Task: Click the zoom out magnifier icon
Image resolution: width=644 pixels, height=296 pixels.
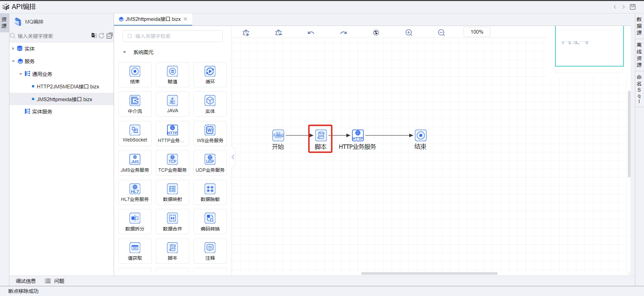Action: [441, 33]
